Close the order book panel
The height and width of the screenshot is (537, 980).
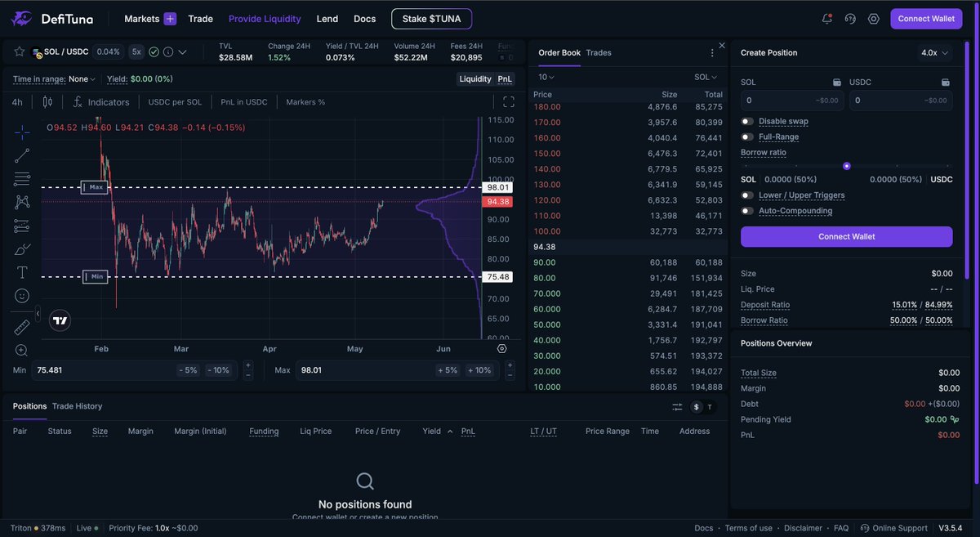(x=722, y=46)
